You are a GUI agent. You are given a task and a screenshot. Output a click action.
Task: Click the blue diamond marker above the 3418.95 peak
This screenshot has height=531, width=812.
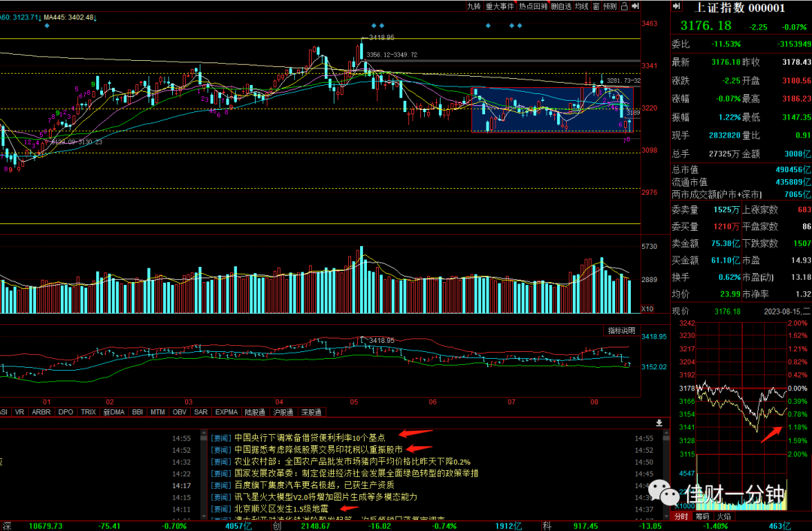374,26
